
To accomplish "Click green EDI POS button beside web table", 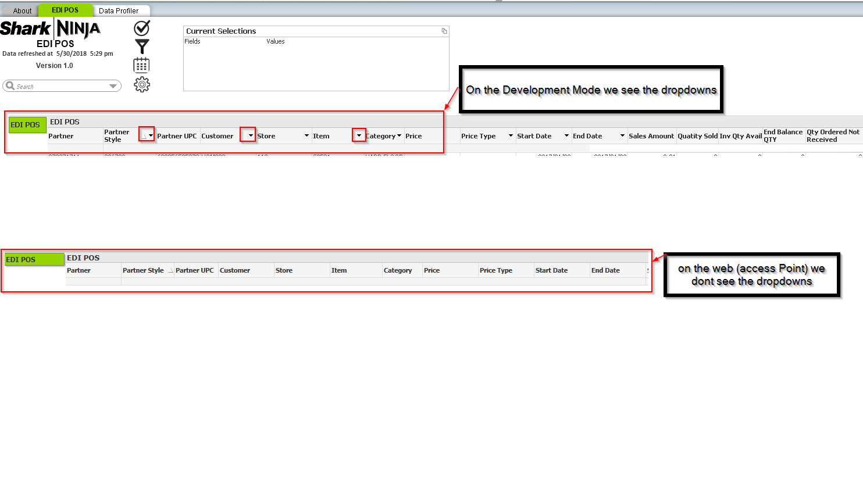I will click(x=34, y=259).
